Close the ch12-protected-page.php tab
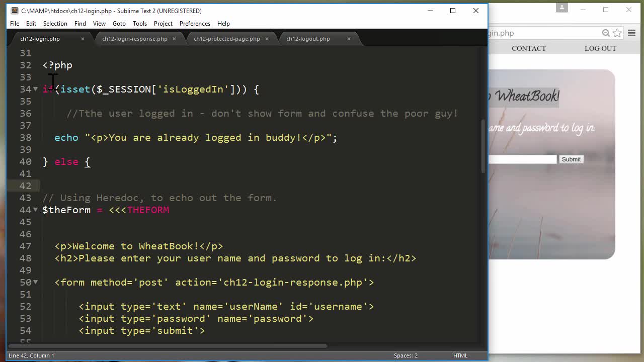Image resolution: width=644 pixels, height=362 pixels. (x=267, y=39)
